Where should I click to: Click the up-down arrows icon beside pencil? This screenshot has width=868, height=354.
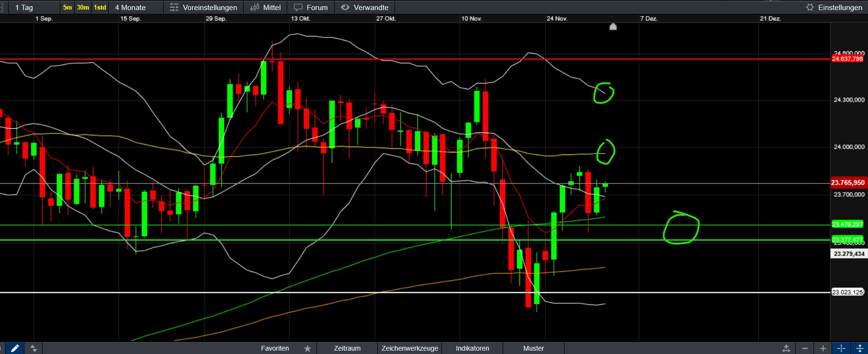(33, 348)
